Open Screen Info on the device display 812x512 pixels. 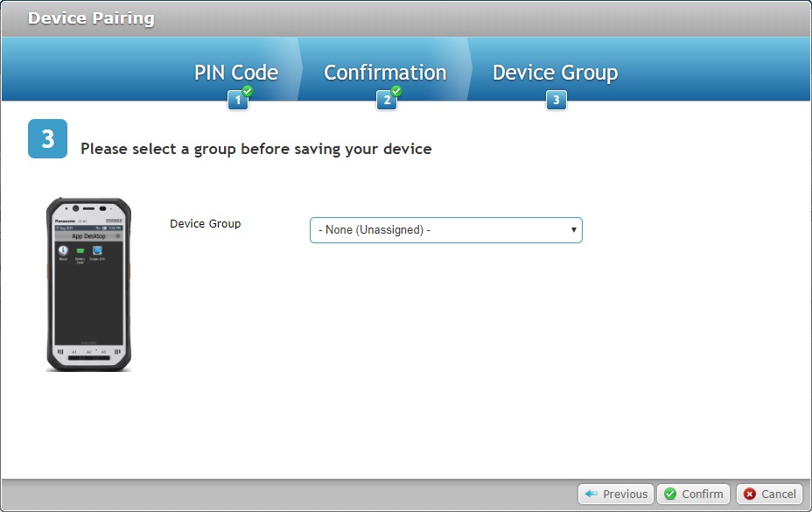click(x=97, y=250)
